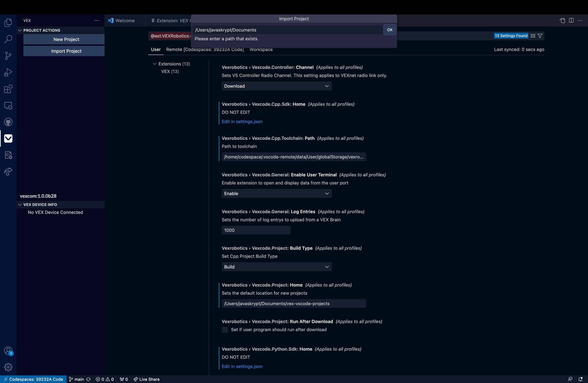Image resolution: width=588 pixels, height=383 pixels.
Task: Click the sync changes icon in status bar
Action: pos(88,379)
